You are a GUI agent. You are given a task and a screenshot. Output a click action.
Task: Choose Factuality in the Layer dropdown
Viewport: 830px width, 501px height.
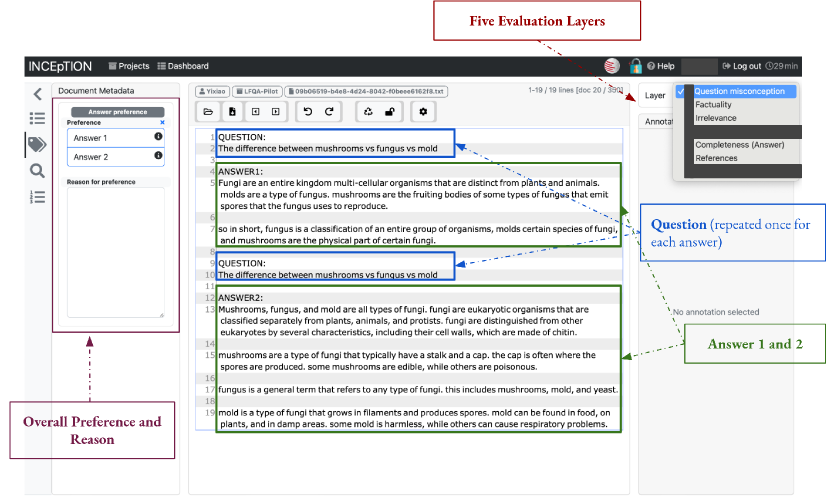[x=713, y=105]
